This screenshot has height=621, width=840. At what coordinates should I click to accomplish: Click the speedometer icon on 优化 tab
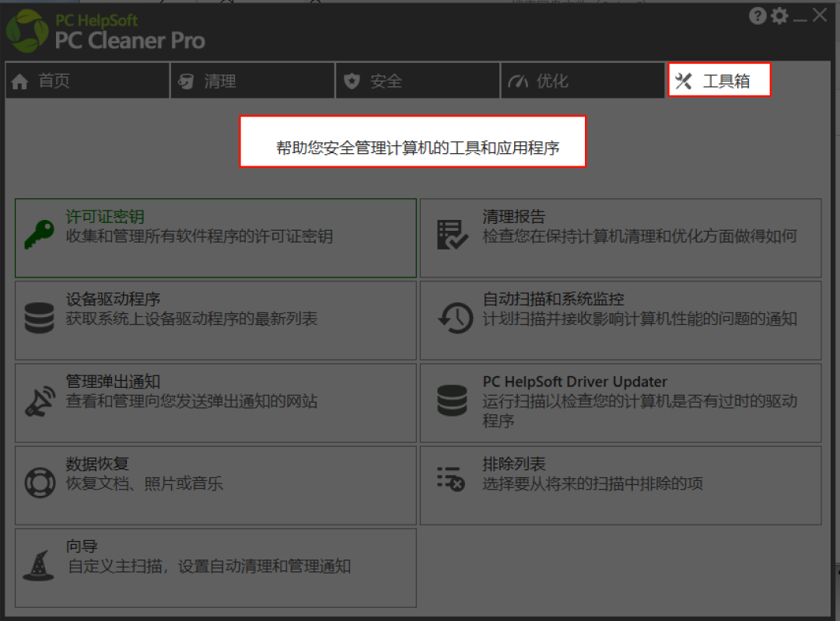point(517,82)
